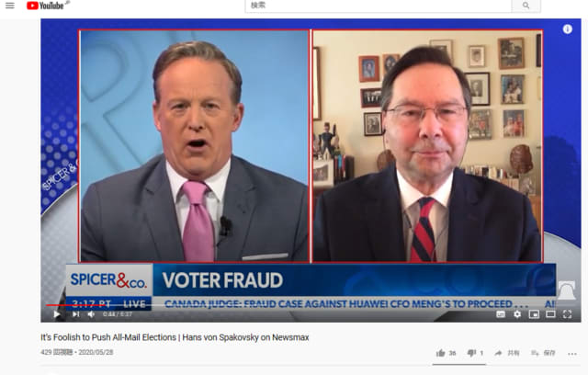Viewport: 588px width, 375px height.
Task: Open player settings gear
Action: point(517,314)
